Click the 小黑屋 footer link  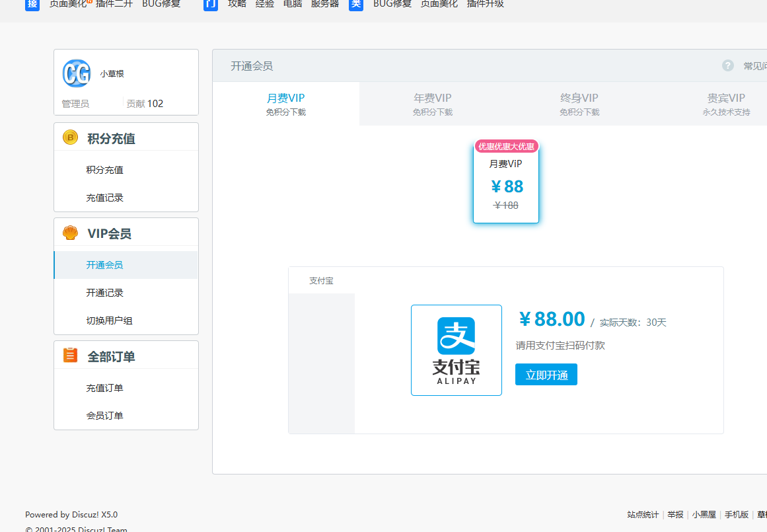704,514
